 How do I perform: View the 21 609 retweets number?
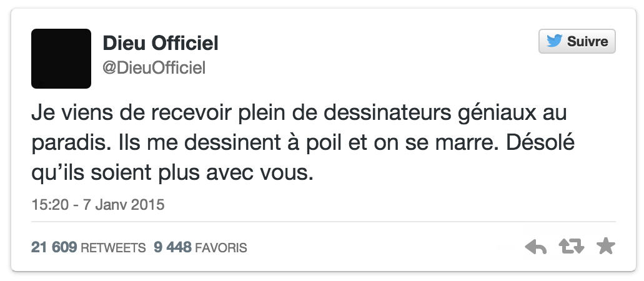(x=54, y=248)
